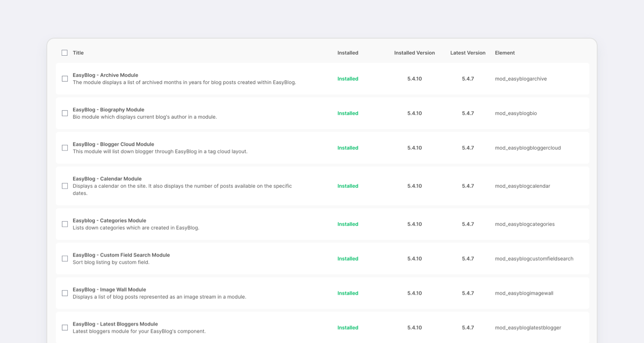Click Installed status in Archive Module row
Image resolution: width=644 pixels, height=343 pixels.
pos(348,79)
